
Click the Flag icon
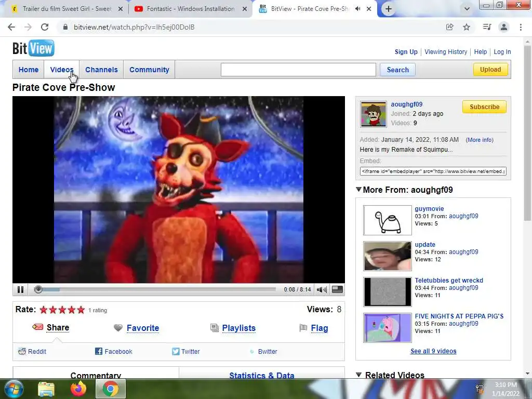point(303,328)
